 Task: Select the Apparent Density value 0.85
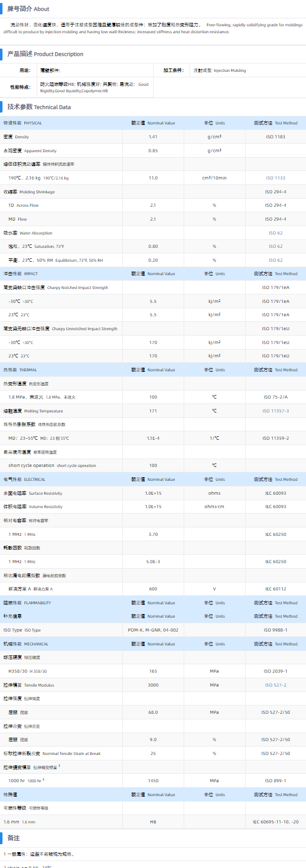pos(153,151)
